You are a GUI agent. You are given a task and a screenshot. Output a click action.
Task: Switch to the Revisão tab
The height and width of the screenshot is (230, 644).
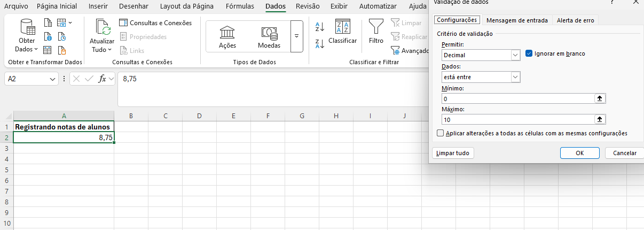pyautogui.click(x=308, y=6)
